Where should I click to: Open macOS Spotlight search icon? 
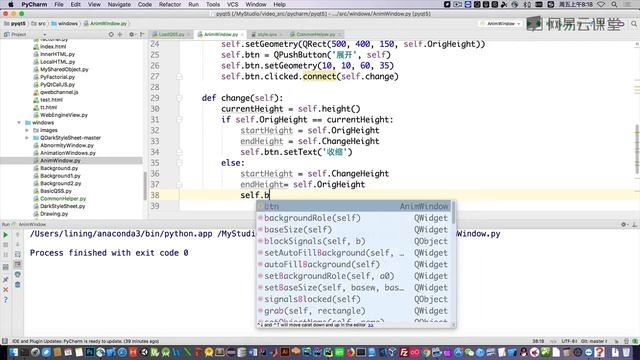pyautogui.click(x=614, y=4)
